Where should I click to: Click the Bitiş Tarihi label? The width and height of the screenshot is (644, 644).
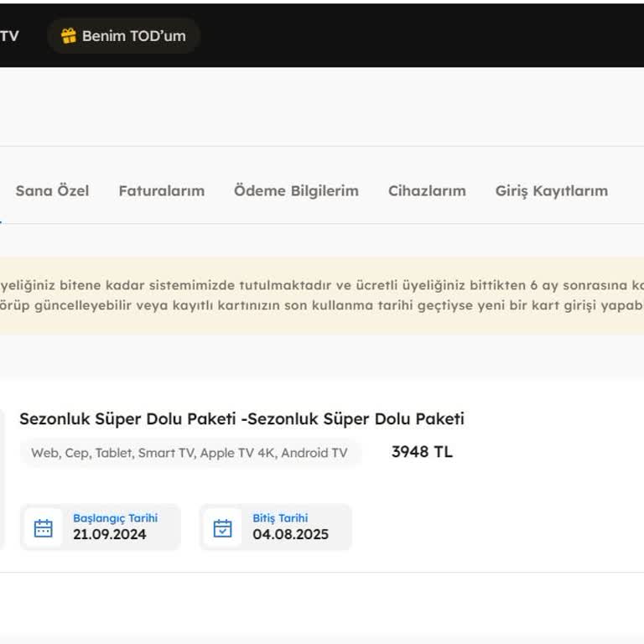pyautogui.click(x=280, y=518)
